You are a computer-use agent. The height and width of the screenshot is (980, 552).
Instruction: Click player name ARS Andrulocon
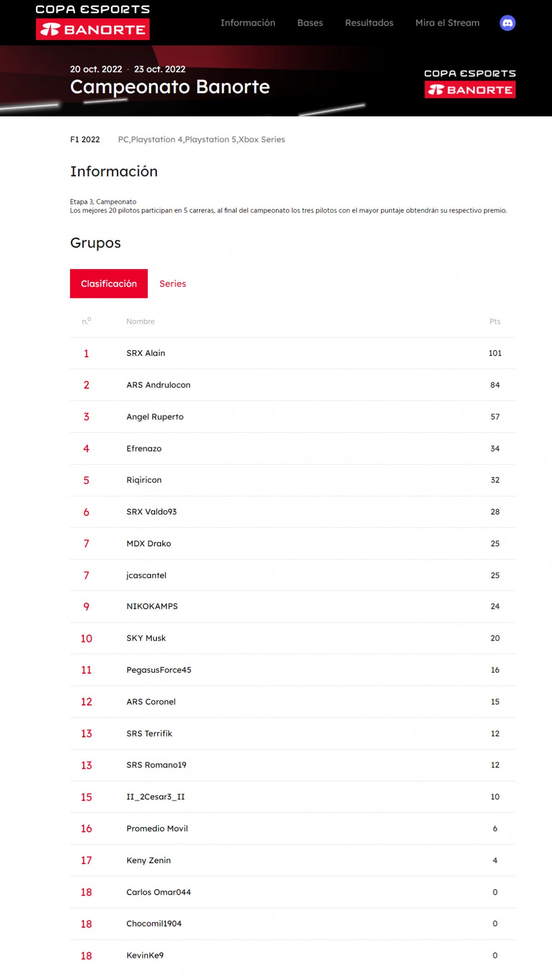point(158,385)
